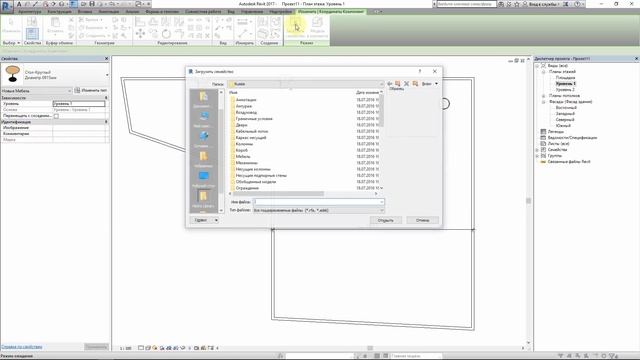Click the Measure tool in ribbon
Image resolution: width=640 pixels, height=360 pixels.
[242, 22]
